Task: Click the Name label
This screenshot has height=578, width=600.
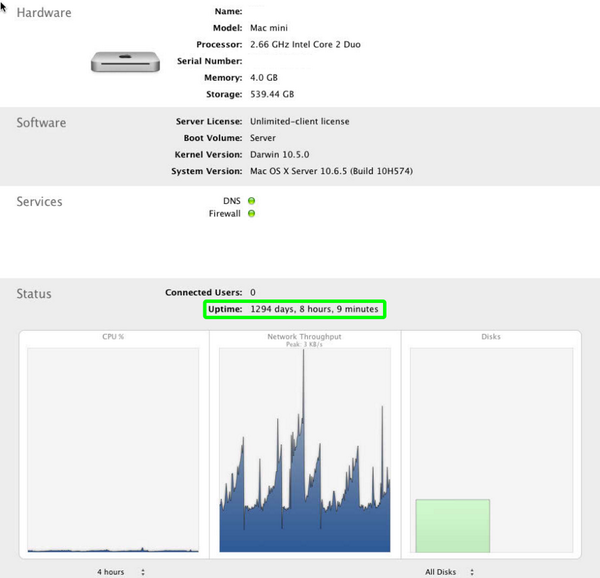Action: click(228, 11)
